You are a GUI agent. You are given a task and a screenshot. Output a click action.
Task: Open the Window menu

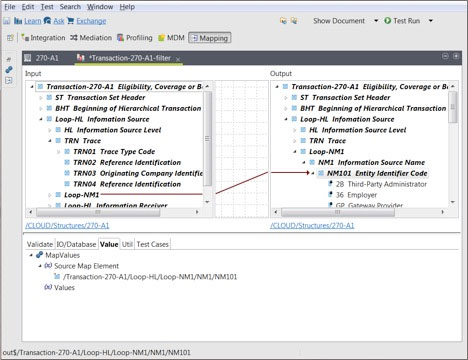100,7
